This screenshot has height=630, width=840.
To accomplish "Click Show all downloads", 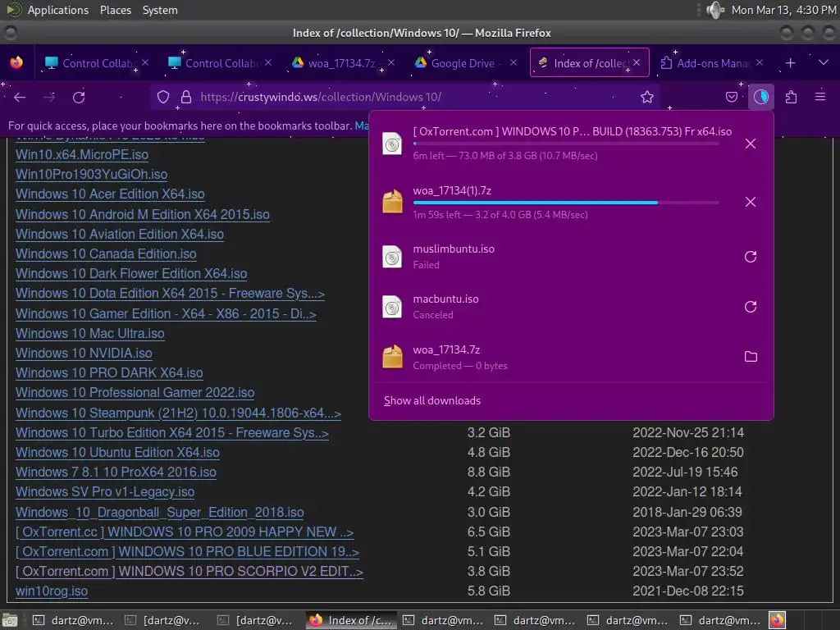I will [x=432, y=400].
